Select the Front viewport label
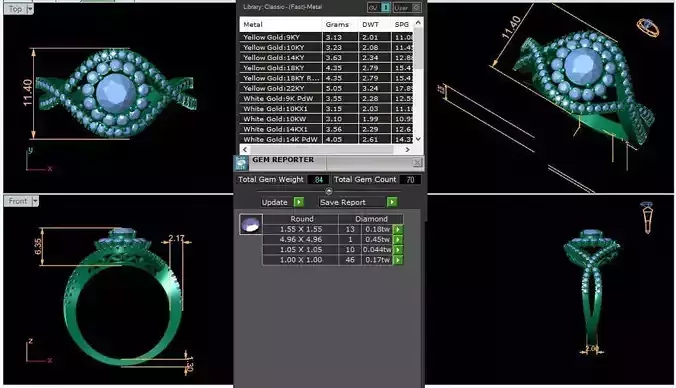Screen dimensions: 676x388 [x=18, y=201]
